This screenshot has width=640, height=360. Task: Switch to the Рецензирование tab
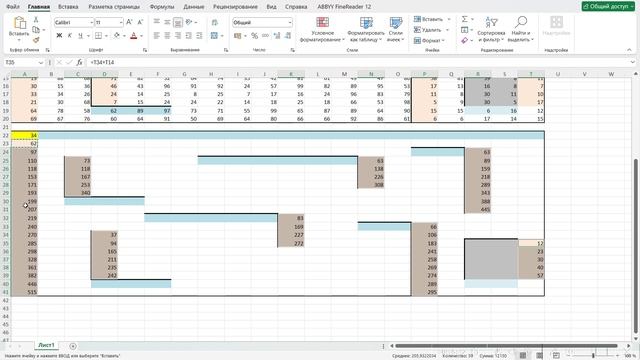(236, 7)
